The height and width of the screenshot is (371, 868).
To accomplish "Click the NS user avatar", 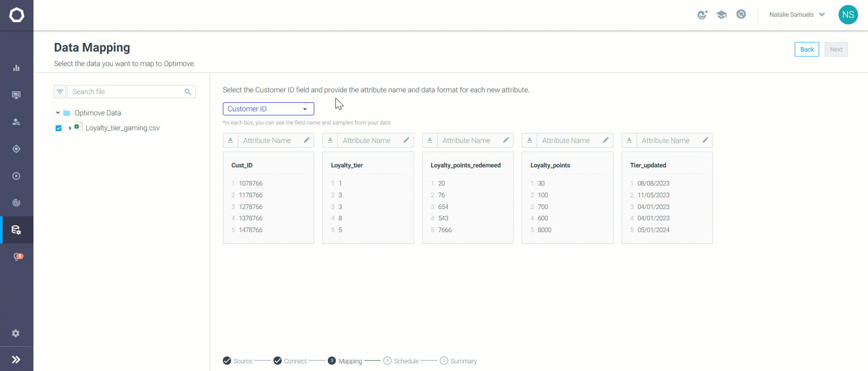I will pyautogui.click(x=848, y=14).
